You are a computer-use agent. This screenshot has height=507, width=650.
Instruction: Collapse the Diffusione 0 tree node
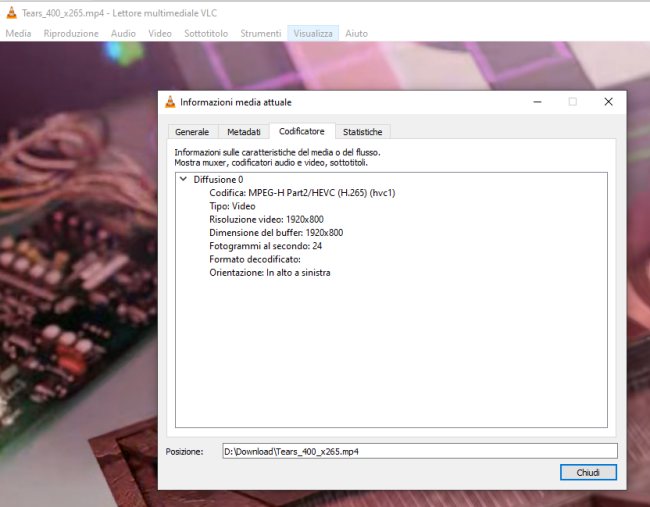[183, 179]
